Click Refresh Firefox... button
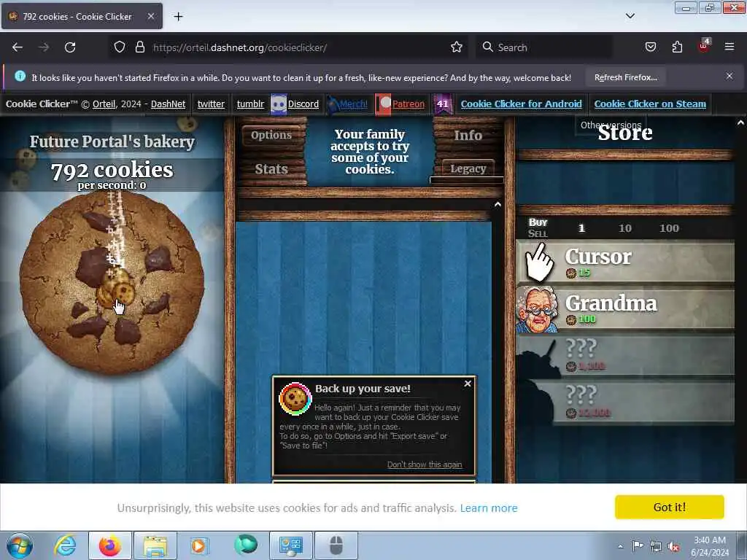747x560 pixels. tap(625, 77)
